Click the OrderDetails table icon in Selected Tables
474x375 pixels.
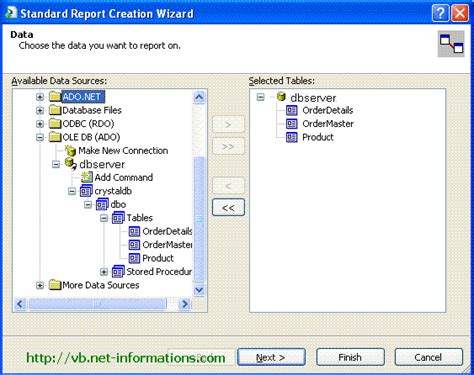[x=292, y=110]
